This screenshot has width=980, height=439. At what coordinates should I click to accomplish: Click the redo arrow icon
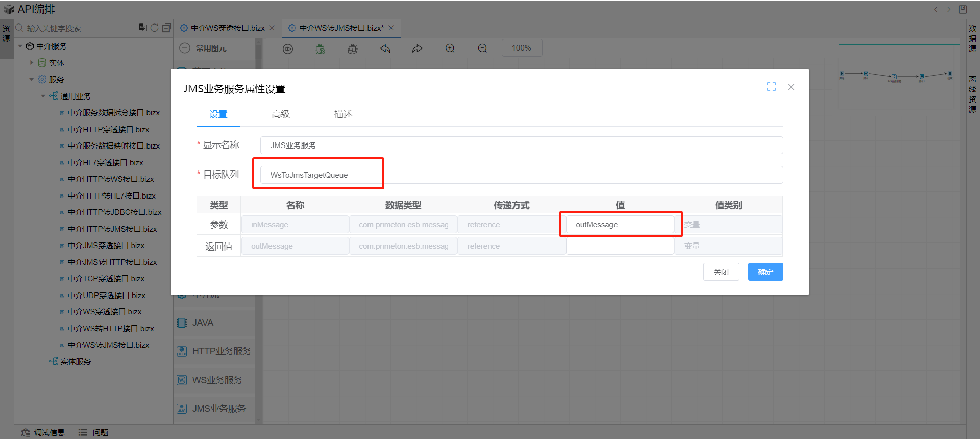pos(418,48)
